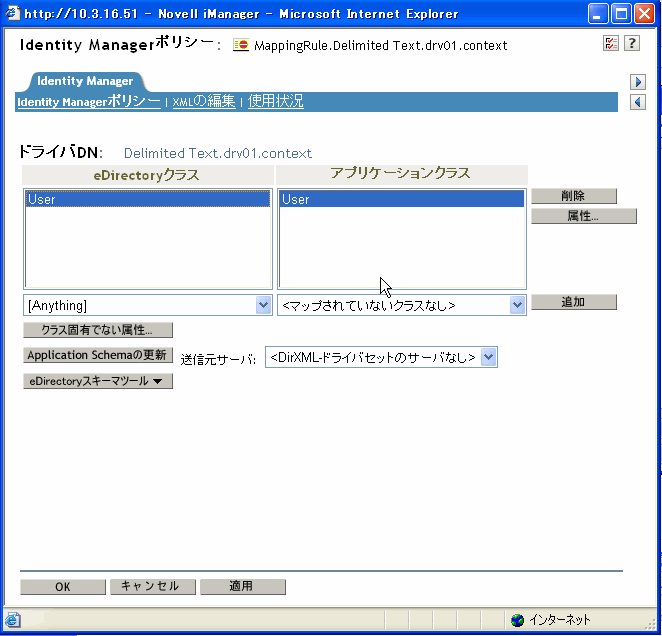Click the right arrow tab scroll icon
Screen dimensions: 662x636
tap(638, 82)
